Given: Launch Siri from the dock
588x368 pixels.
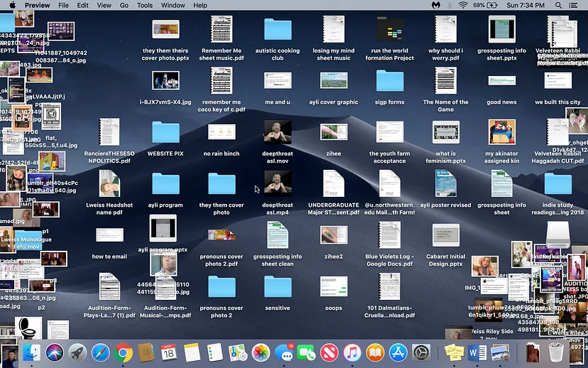Looking at the screenshot, I should pos(55,352).
